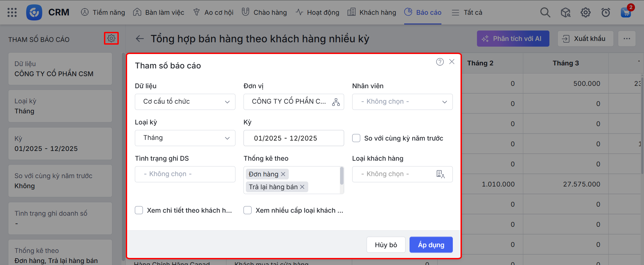Open the shopping cart notifications icon
Viewport: 644px width, 265px height.
(626, 12)
